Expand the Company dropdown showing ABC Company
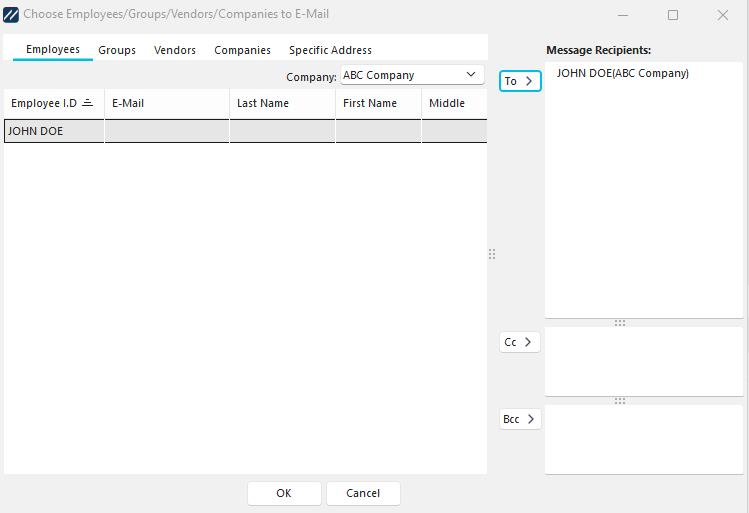Image resolution: width=749 pixels, height=513 pixels. click(x=412, y=75)
